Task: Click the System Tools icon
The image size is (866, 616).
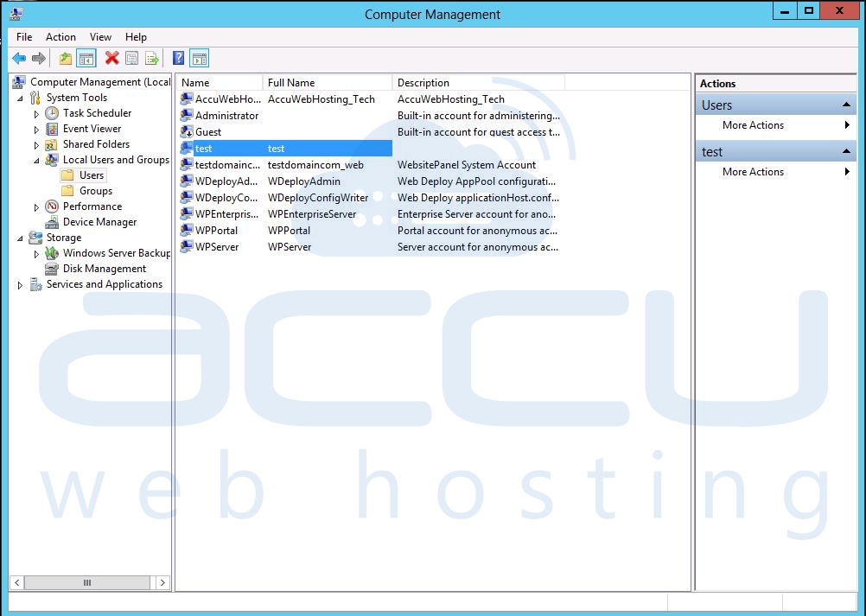Action: pyautogui.click(x=35, y=98)
